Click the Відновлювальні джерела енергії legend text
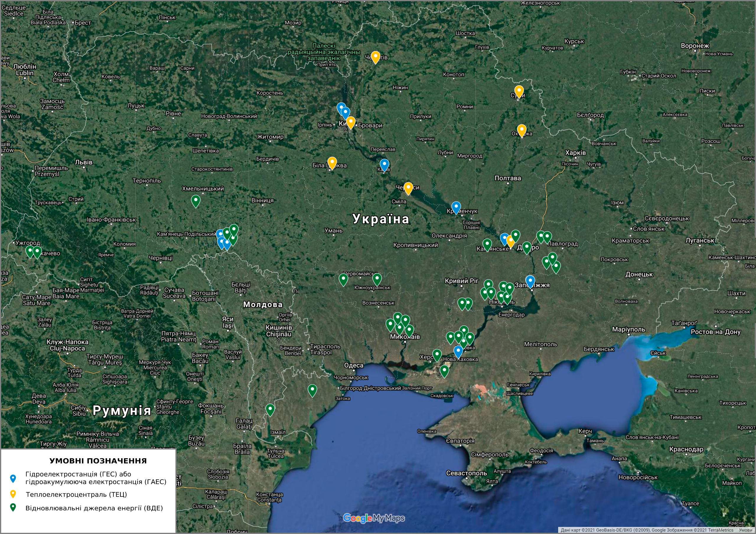Viewport: 756px width, 534px height. tap(94, 508)
